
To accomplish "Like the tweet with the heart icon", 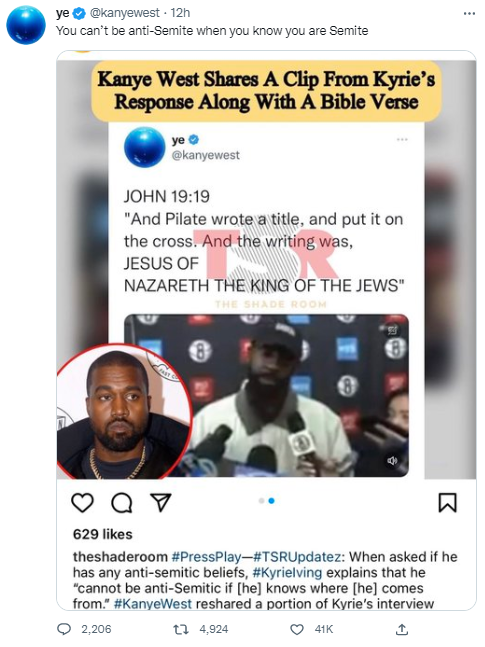I will coord(297,629).
